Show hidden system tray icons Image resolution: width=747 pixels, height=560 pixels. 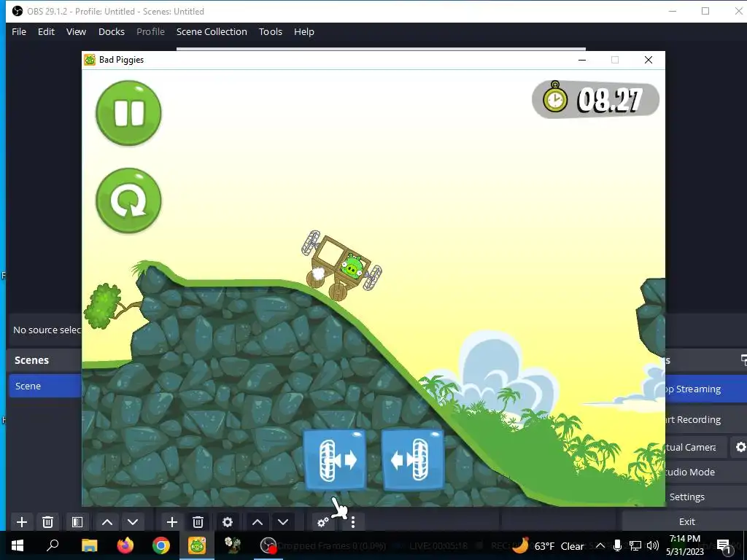601,545
